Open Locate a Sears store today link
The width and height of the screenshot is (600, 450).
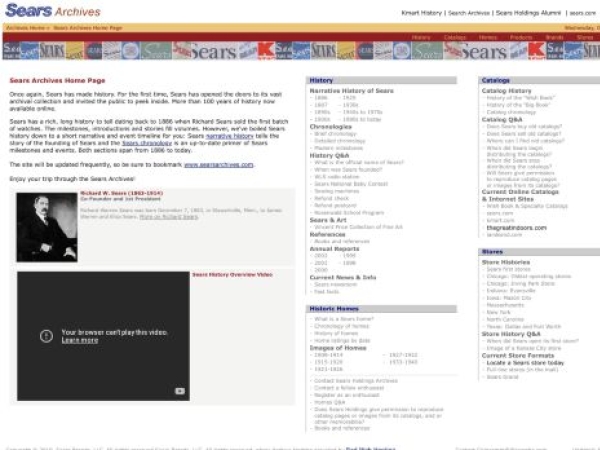point(525,363)
